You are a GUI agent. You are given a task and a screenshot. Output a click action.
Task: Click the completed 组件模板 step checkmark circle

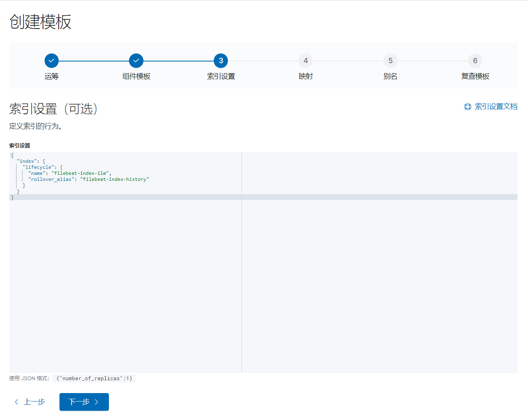point(136,61)
